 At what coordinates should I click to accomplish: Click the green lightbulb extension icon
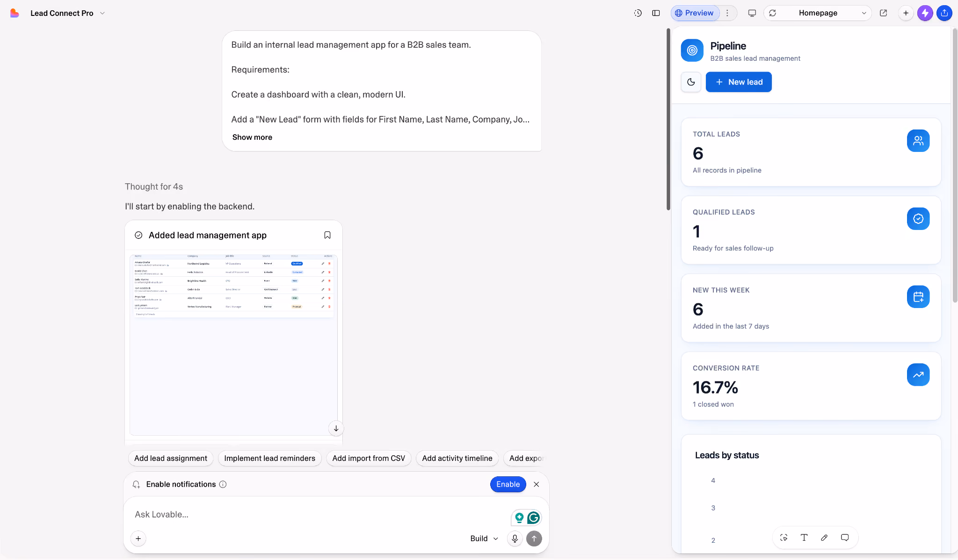pyautogui.click(x=519, y=517)
